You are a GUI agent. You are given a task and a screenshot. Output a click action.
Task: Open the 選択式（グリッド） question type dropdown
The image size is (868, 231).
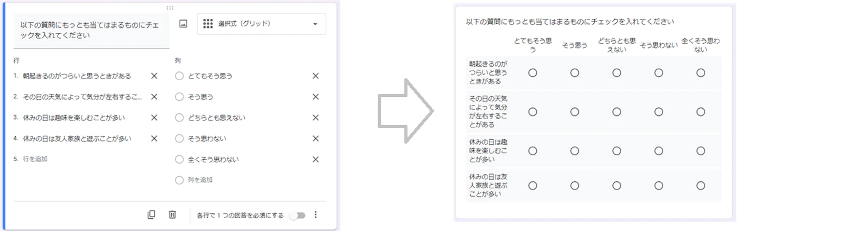(261, 24)
